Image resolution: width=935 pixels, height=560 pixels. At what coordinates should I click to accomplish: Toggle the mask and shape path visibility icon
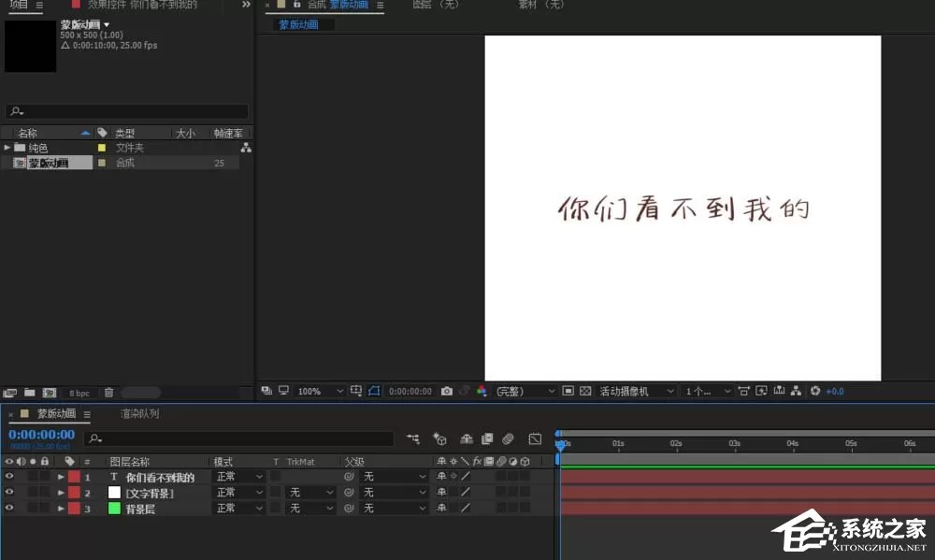(374, 391)
